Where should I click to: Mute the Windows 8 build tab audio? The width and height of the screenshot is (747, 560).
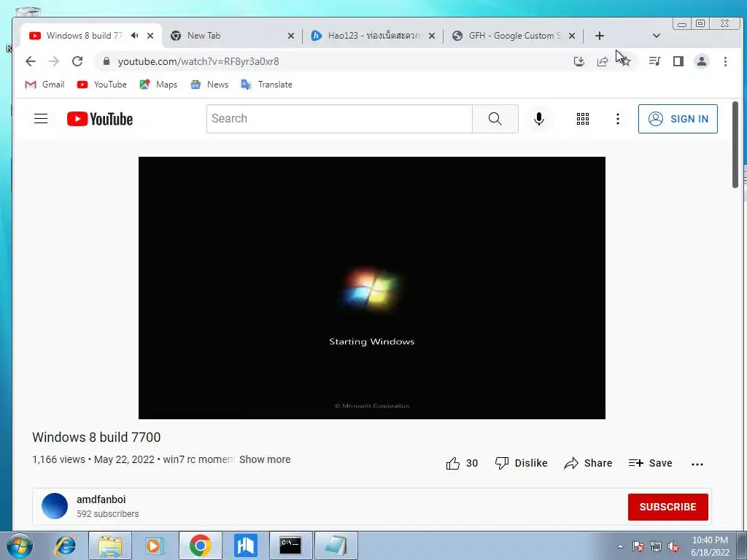pos(135,35)
